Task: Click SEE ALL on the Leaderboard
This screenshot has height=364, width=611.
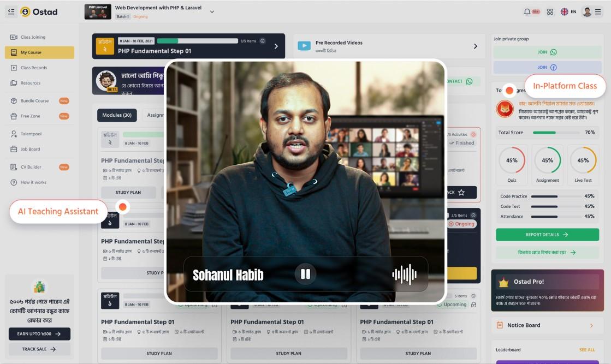Action: tap(587, 350)
